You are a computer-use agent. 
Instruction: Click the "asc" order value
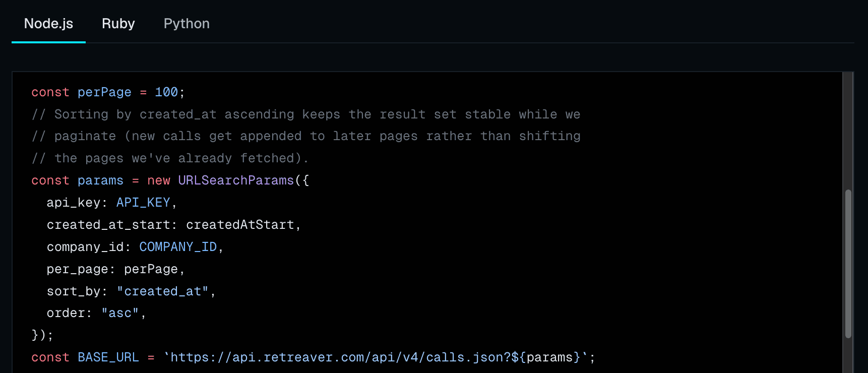[x=120, y=313]
